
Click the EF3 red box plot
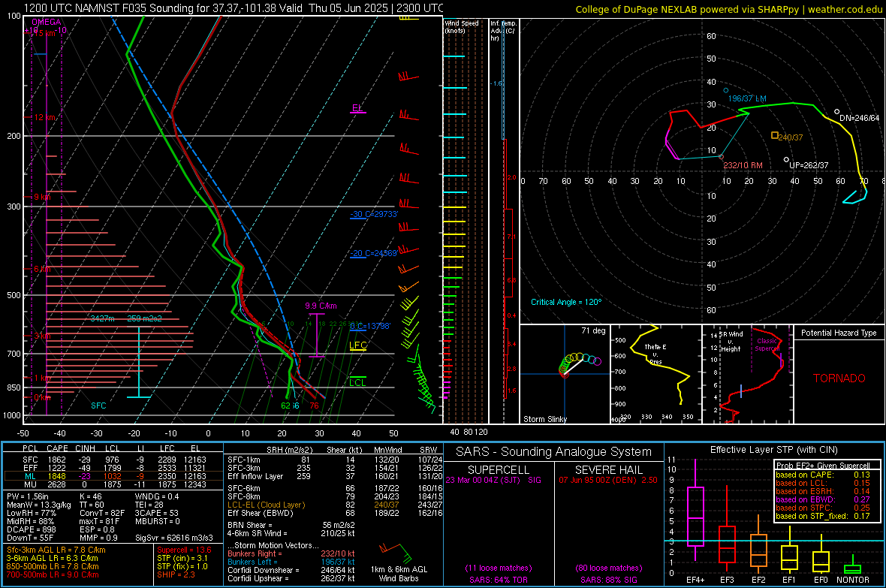coord(727,544)
